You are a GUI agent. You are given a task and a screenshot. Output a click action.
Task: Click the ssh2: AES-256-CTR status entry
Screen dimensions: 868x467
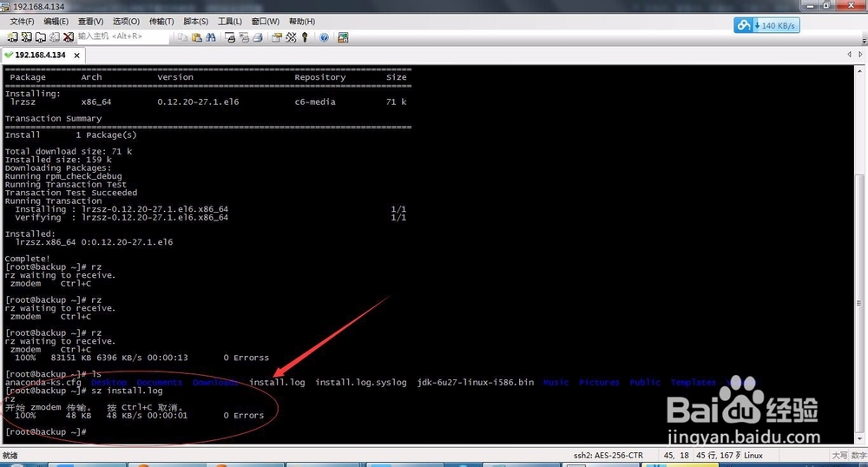pos(608,456)
